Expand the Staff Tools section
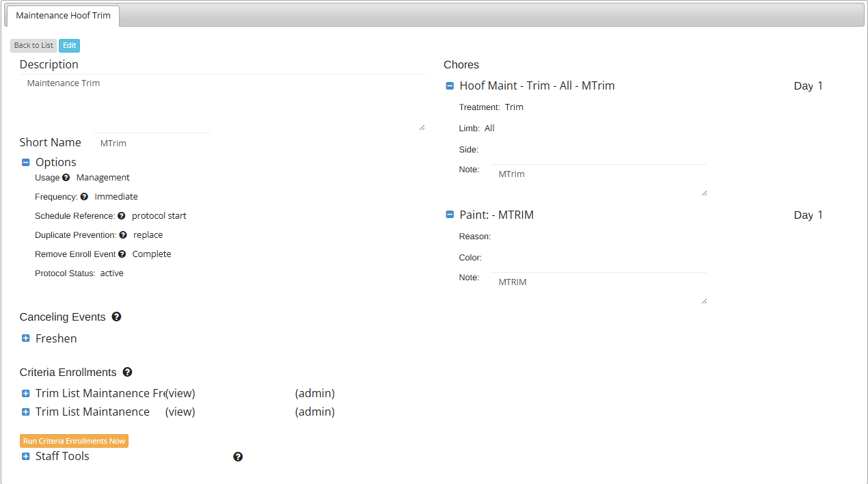The image size is (868, 484). 26,457
